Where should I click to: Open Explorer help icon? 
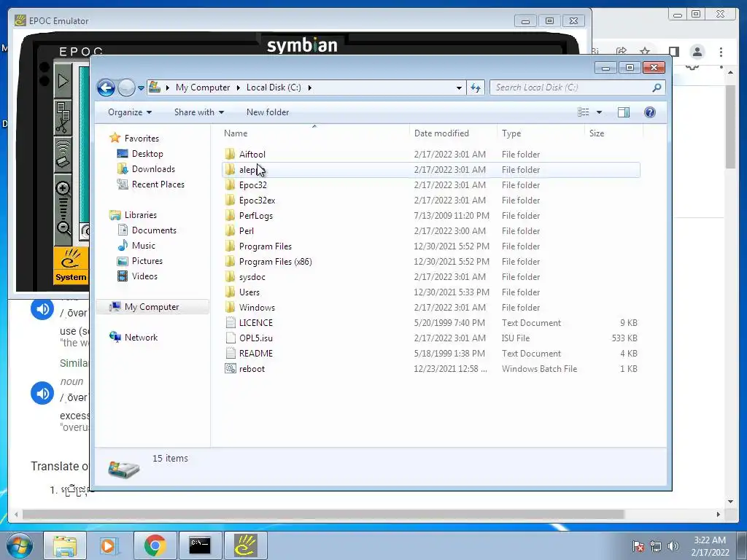[649, 112]
